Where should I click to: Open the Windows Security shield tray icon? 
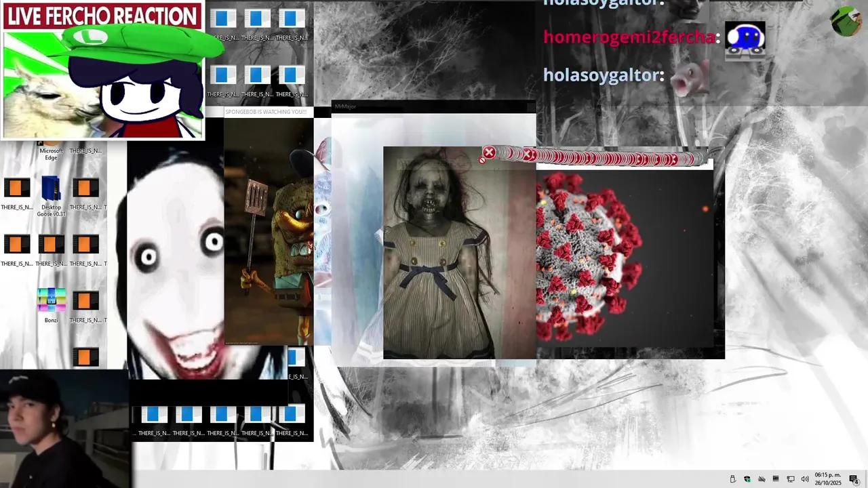pyautogui.click(x=747, y=479)
